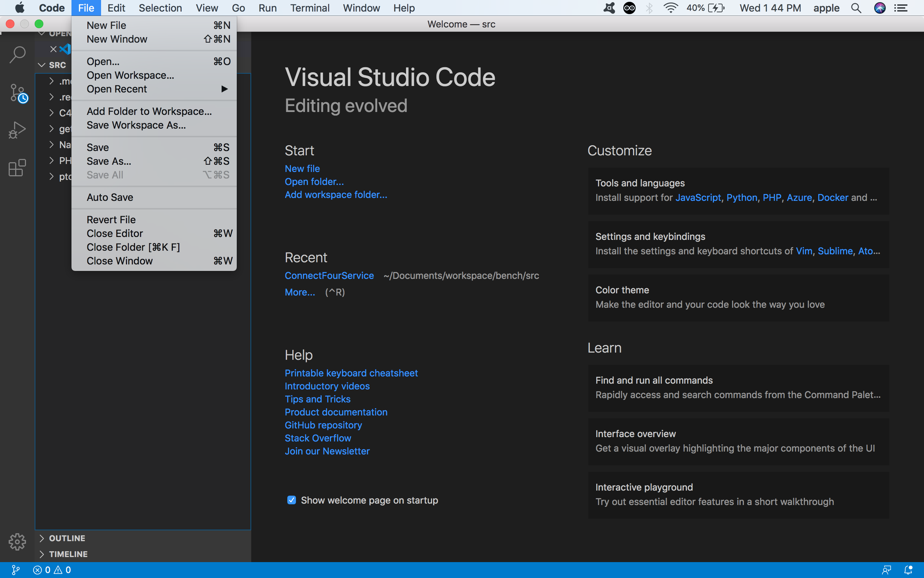Open Spotlight search in the menu bar
Image resolution: width=924 pixels, height=578 pixels.
857,8
